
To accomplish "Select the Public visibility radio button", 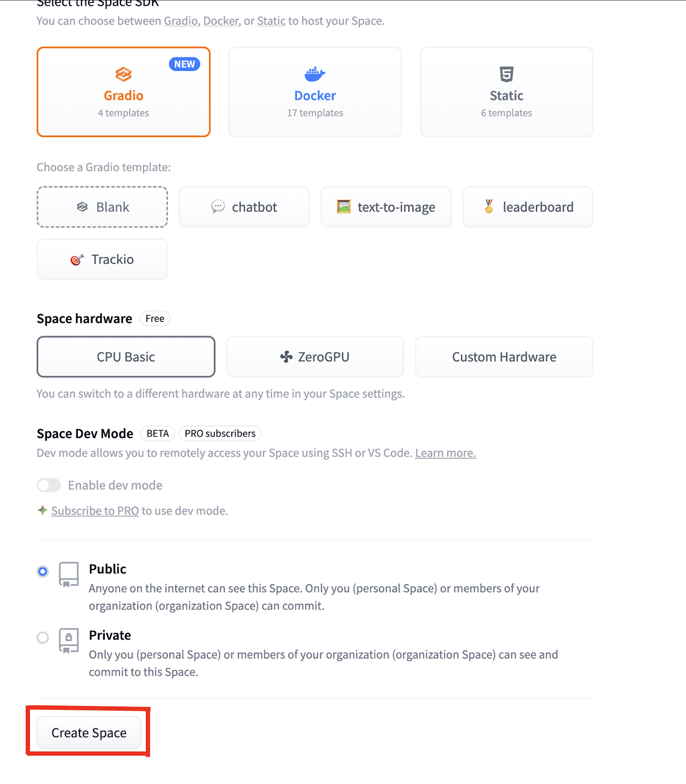I will (x=43, y=571).
